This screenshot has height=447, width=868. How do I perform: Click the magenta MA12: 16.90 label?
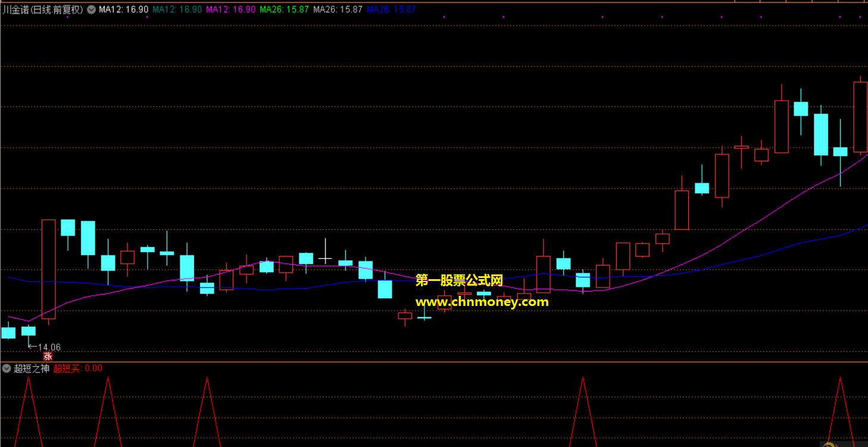[x=230, y=10]
